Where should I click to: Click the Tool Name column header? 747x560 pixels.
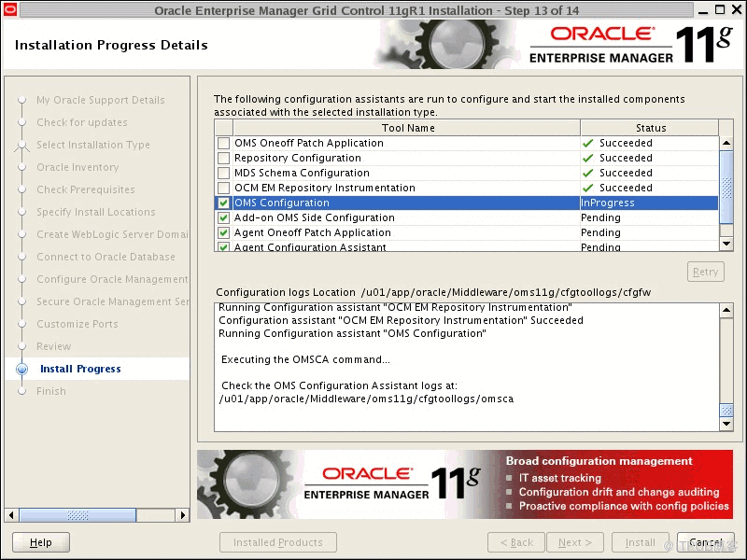tap(407, 128)
